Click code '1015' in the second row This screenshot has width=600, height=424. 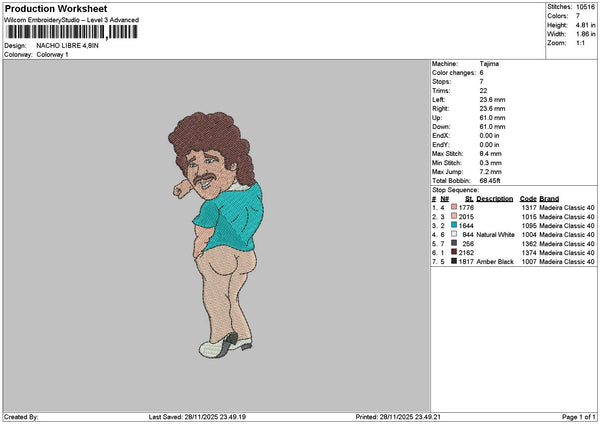click(529, 217)
